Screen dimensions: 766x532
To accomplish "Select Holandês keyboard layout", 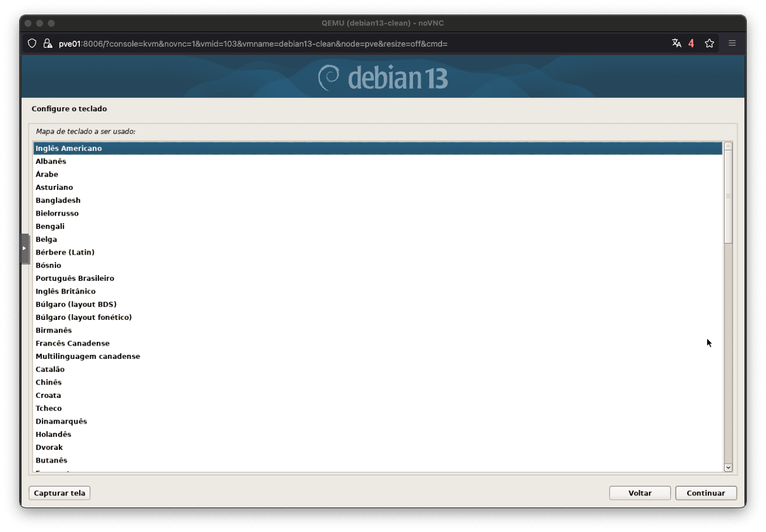I will [377, 435].
